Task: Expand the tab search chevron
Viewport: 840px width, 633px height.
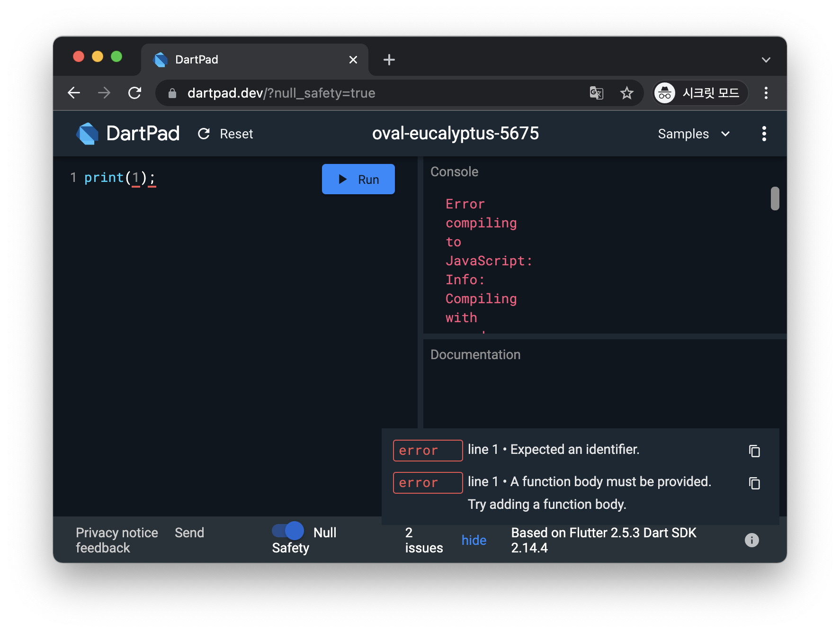Action: (766, 60)
